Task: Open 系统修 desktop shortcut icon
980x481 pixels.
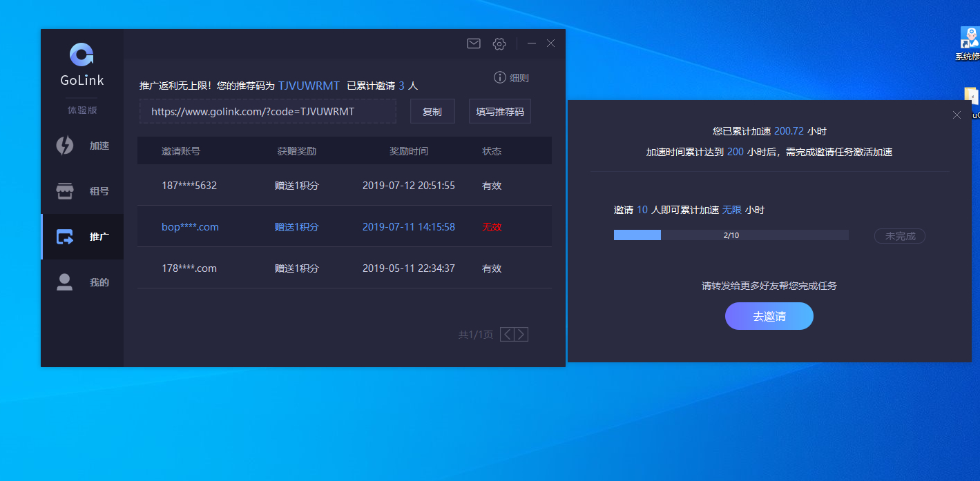Action: 970,39
